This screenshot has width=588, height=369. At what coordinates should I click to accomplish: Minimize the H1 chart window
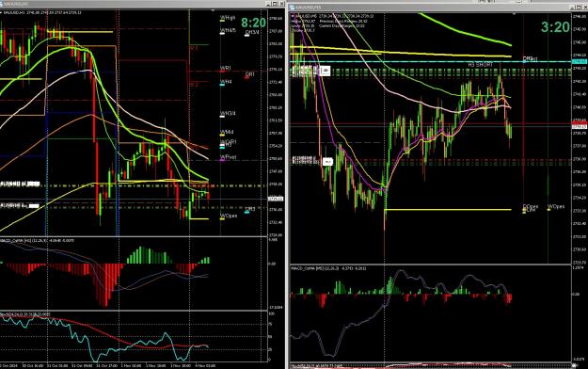point(268,4)
